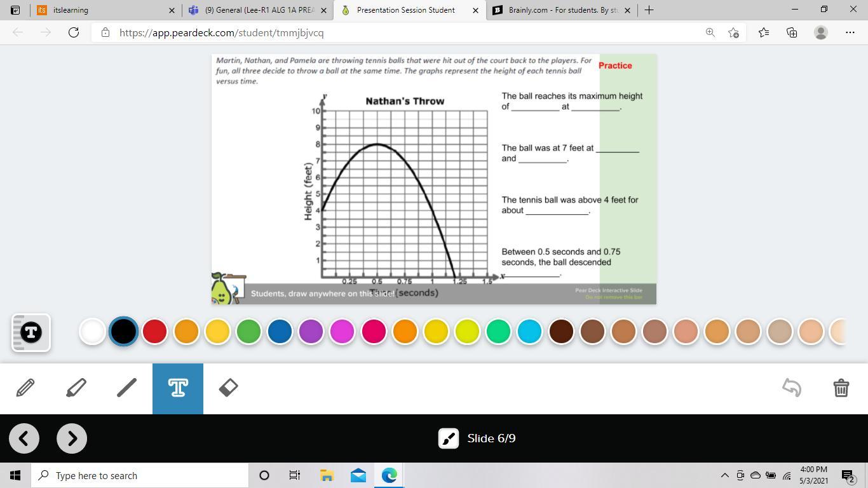Open the text style button left of swatches
Viewport: 868px width, 488px height.
(x=31, y=332)
